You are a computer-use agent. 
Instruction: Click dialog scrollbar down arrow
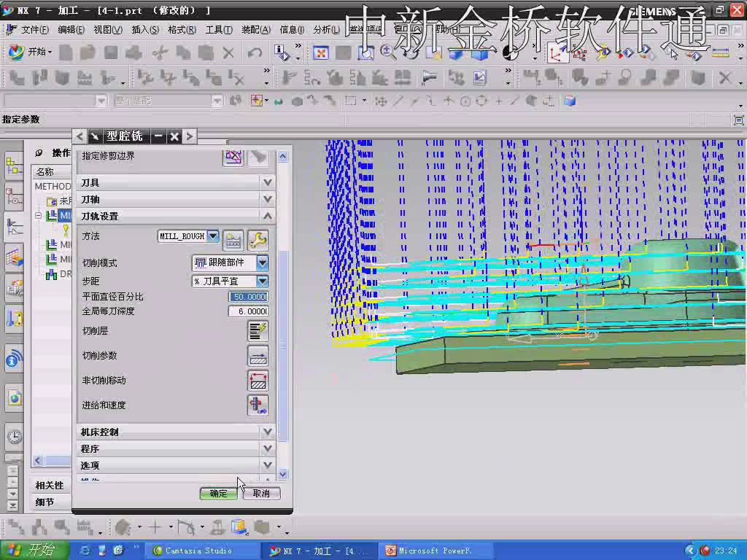[283, 474]
